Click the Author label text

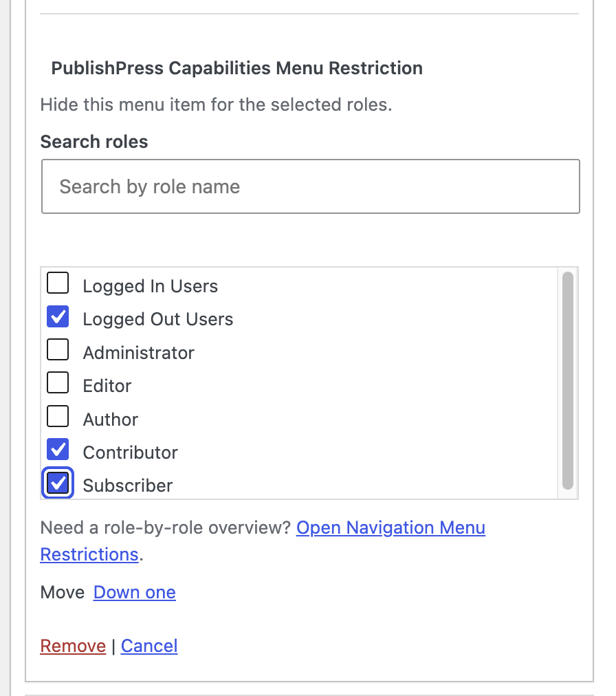(111, 420)
